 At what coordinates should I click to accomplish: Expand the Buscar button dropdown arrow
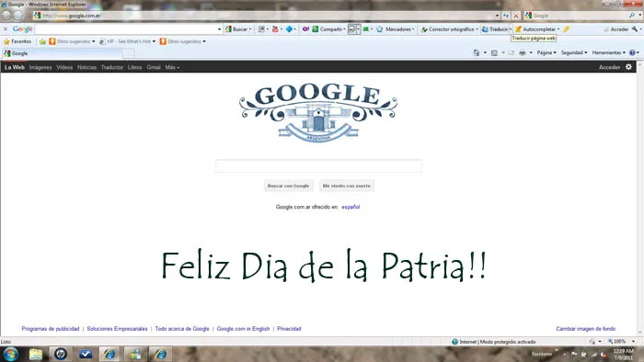(250, 29)
